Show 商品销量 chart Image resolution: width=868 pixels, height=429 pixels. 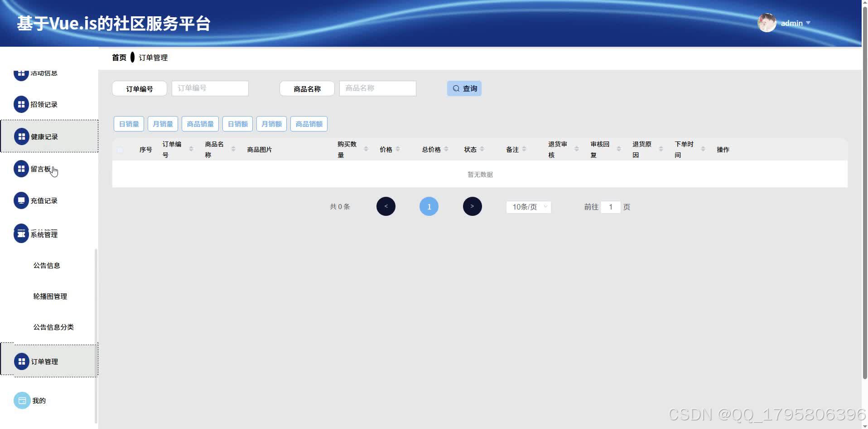coord(200,124)
